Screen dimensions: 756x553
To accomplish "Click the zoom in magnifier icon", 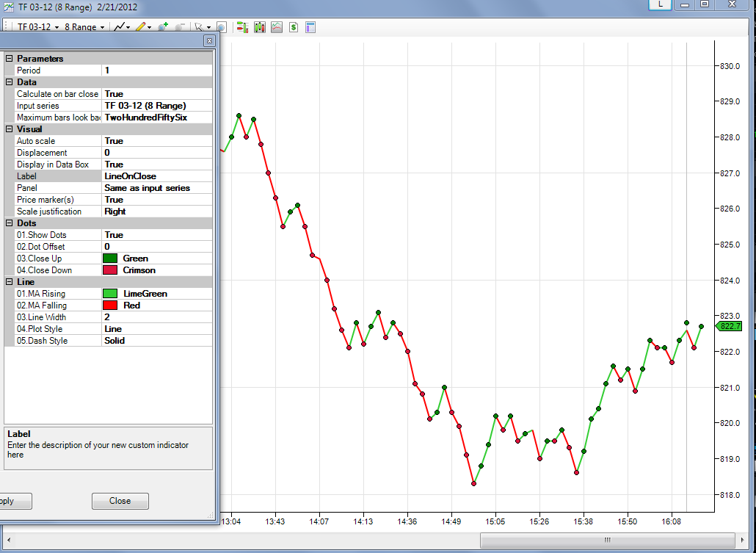I will point(163,27).
